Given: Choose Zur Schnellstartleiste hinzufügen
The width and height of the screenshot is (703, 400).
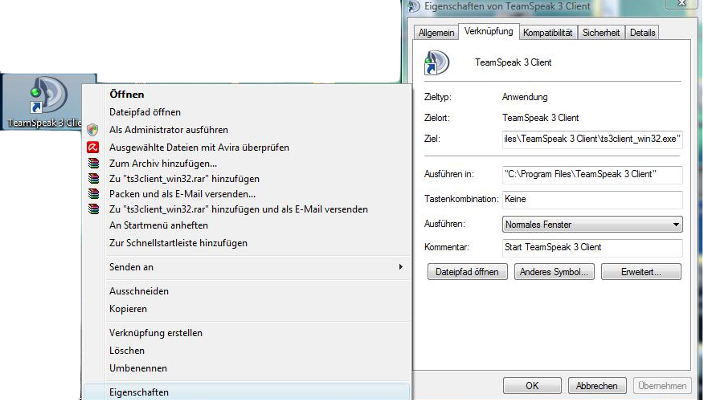Looking at the screenshot, I should (x=178, y=243).
